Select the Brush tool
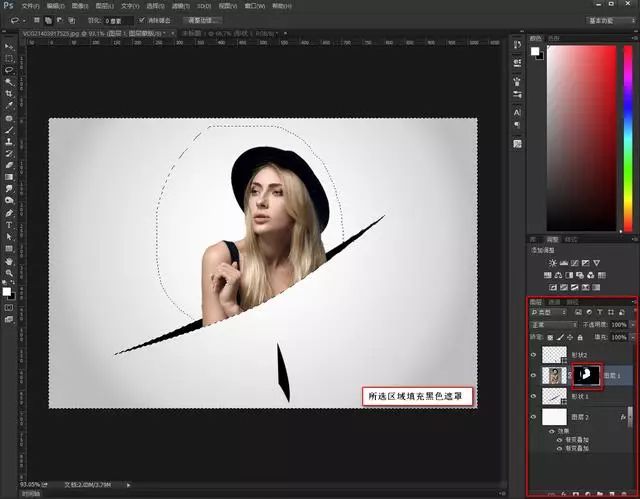This screenshot has width=640, height=499. (9, 130)
